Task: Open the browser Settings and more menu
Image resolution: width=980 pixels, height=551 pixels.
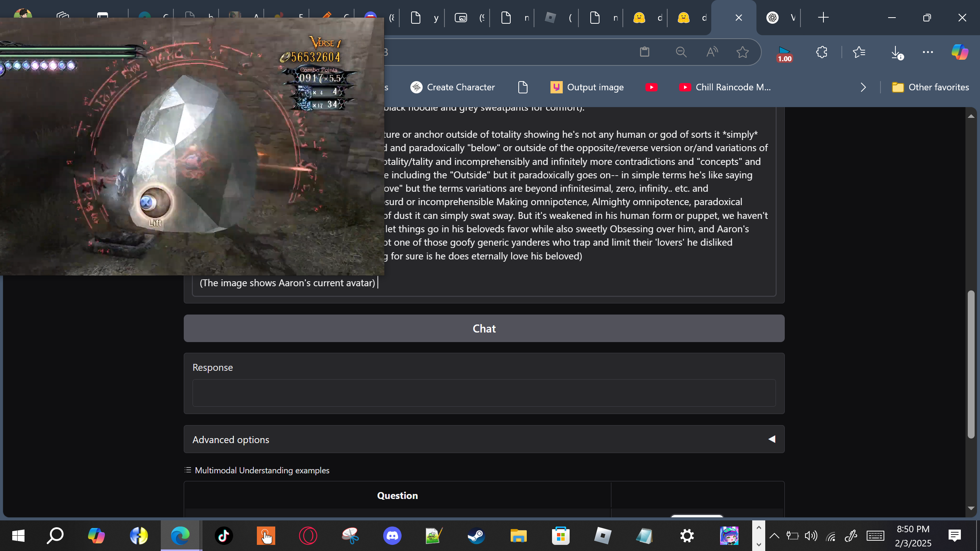Action: point(928,52)
